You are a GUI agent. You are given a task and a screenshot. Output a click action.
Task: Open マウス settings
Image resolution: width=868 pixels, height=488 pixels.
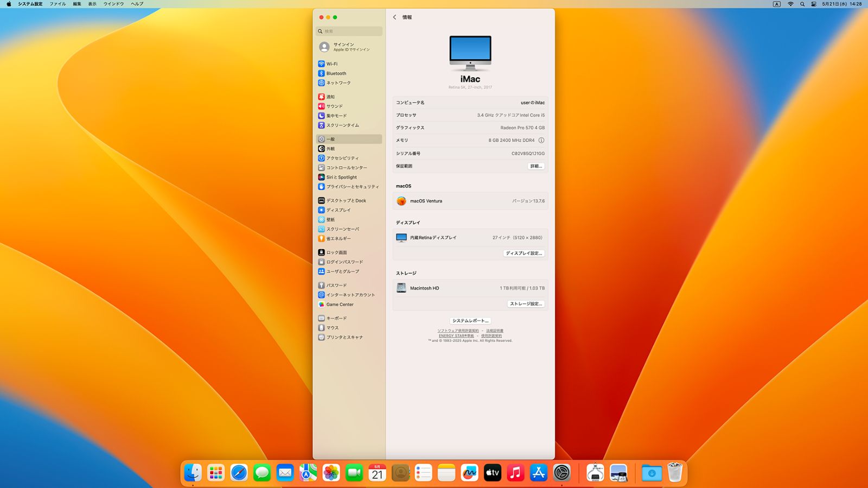pyautogui.click(x=349, y=328)
